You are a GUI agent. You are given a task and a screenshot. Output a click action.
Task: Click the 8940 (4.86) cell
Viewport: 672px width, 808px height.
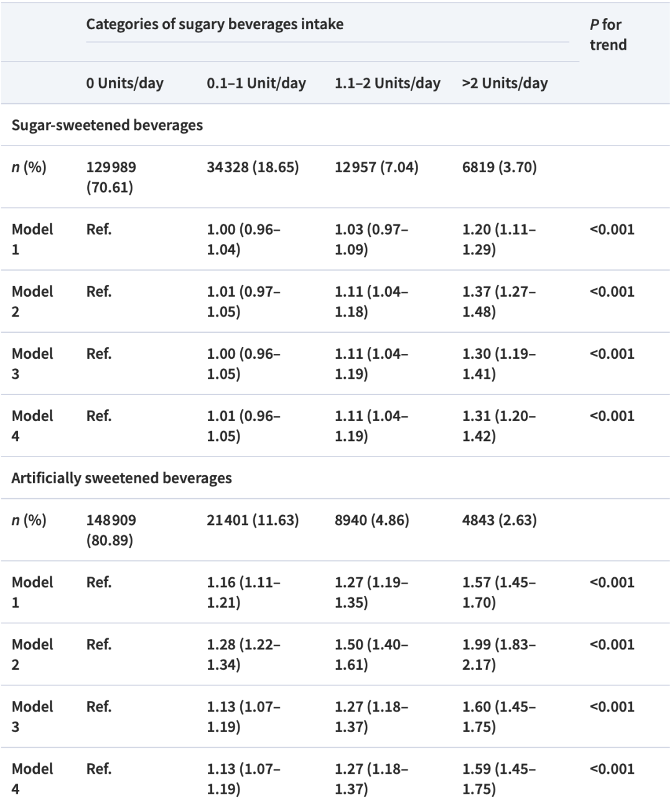pyautogui.click(x=372, y=520)
